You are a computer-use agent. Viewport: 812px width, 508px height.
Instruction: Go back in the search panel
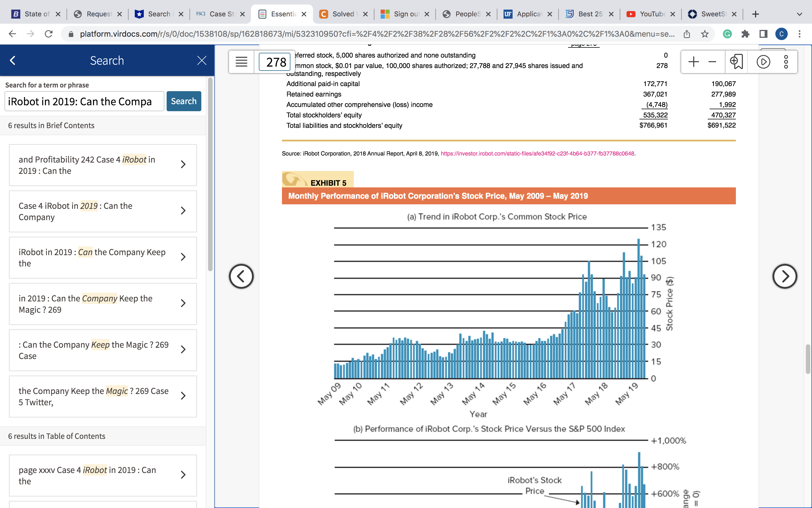(13, 60)
